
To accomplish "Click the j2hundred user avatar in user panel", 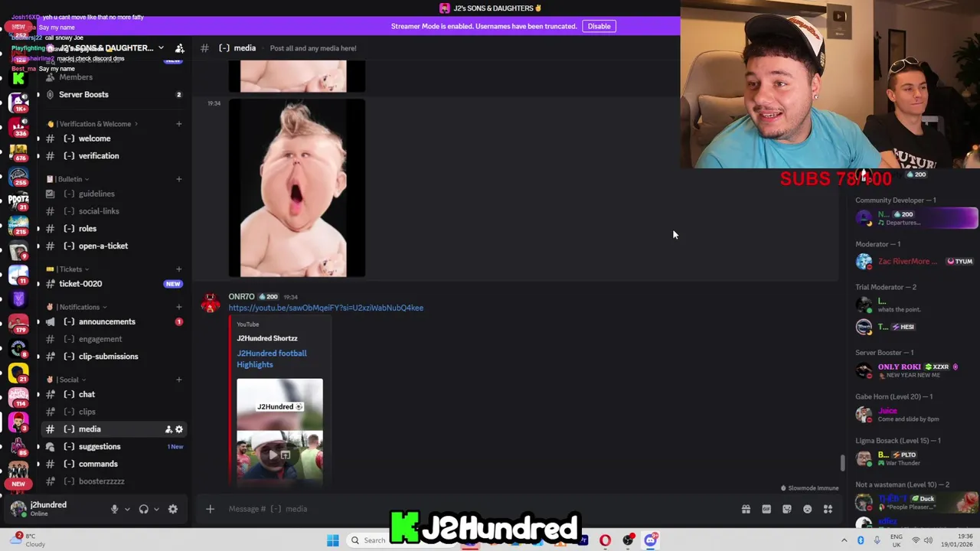I will tap(18, 509).
